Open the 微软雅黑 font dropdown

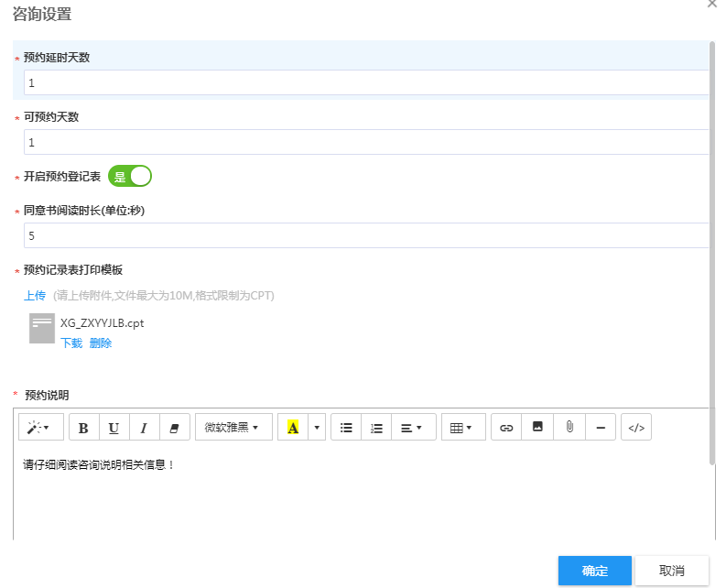233,427
